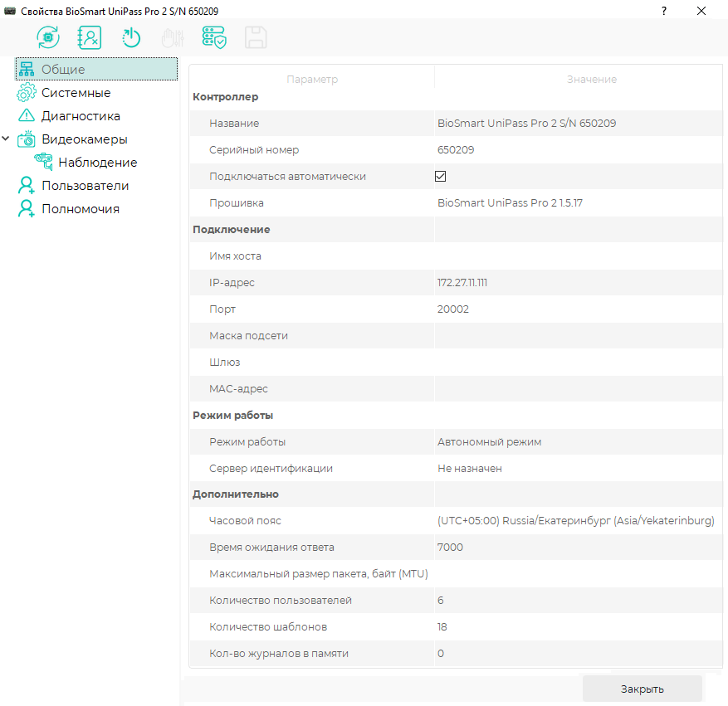Click the camera icon beside Видеокамеры
This screenshot has width=728, height=706.
pyautogui.click(x=27, y=139)
